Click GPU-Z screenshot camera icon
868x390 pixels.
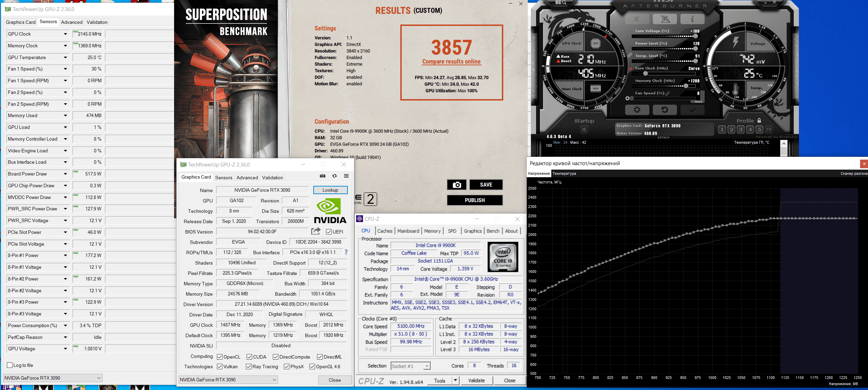click(323, 176)
